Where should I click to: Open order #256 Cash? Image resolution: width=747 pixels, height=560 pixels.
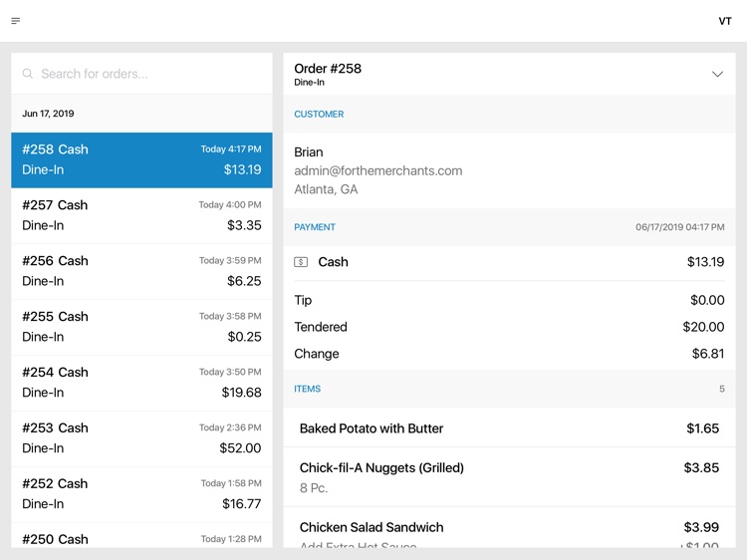(142, 271)
